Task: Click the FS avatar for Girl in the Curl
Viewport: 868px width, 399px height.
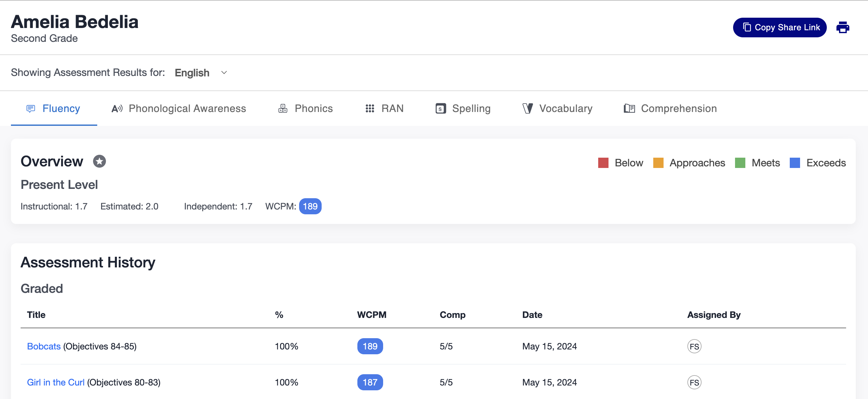Action: tap(694, 382)
